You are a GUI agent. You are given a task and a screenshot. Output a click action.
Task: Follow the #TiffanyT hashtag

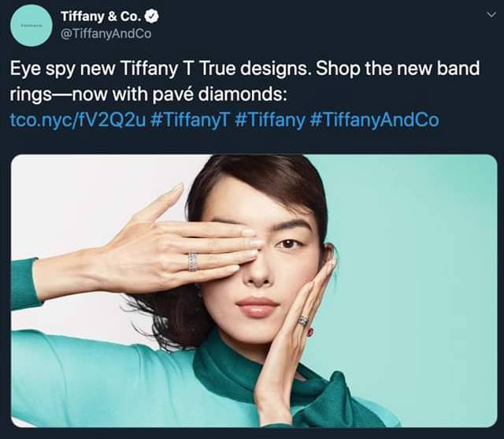click(x=191, y=120)
